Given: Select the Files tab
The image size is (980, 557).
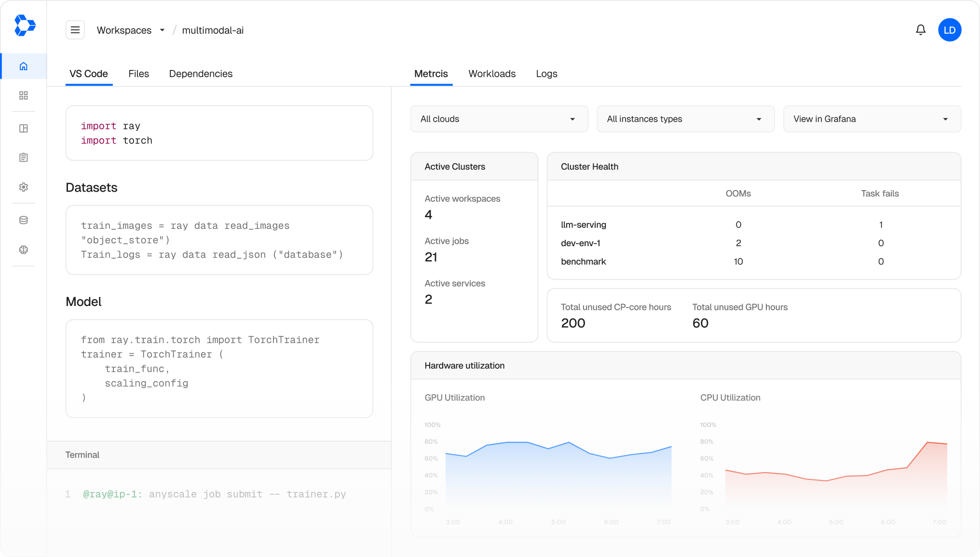Looking at the screenshot, I should point(138,73).
